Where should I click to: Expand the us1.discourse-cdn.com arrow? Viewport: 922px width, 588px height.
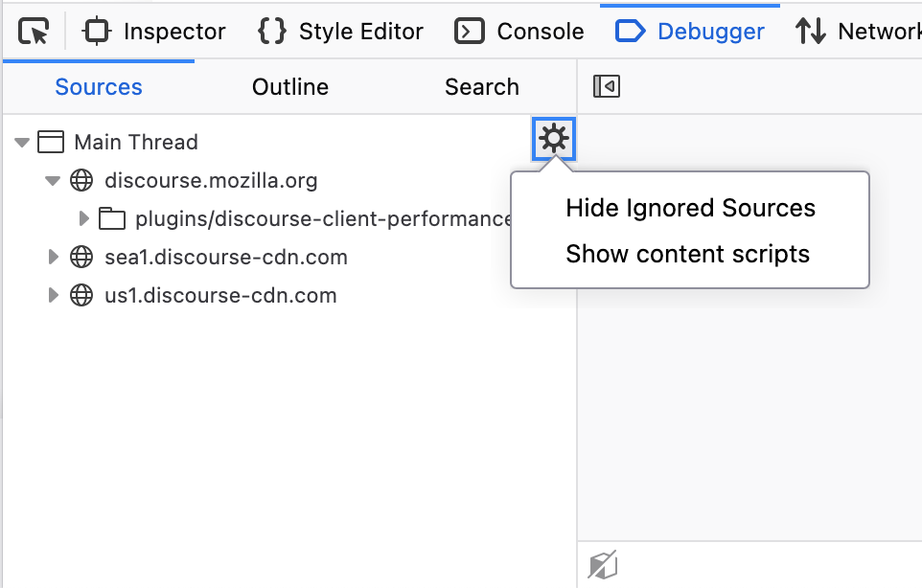click(54, 295)
